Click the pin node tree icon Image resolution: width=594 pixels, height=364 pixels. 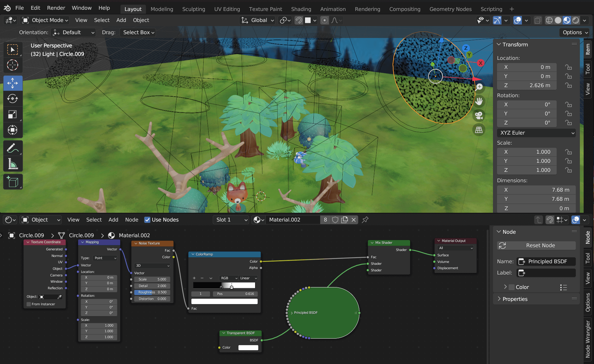(365, 220)
